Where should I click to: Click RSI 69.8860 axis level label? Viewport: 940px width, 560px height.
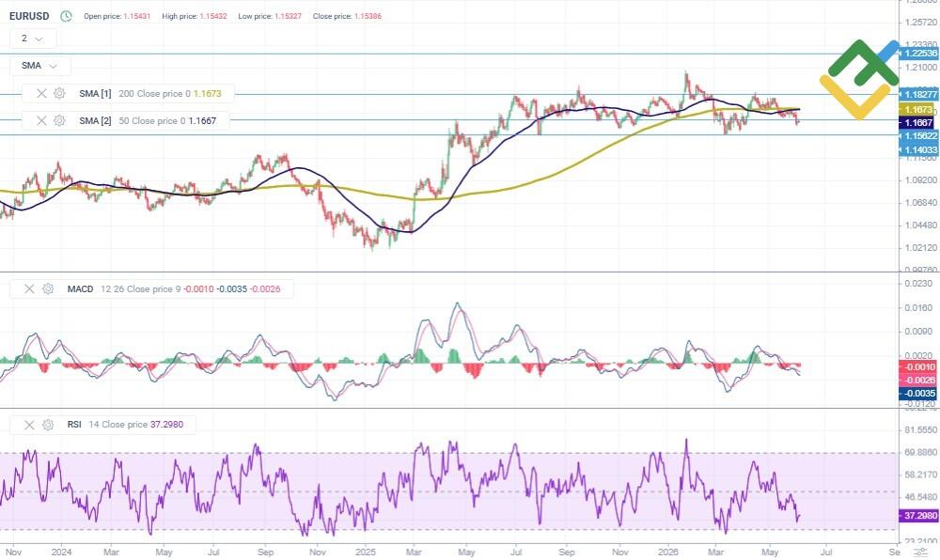921,452
